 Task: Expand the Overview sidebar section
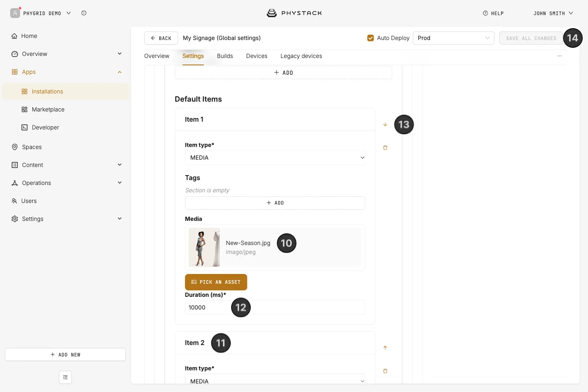[120, 53]
